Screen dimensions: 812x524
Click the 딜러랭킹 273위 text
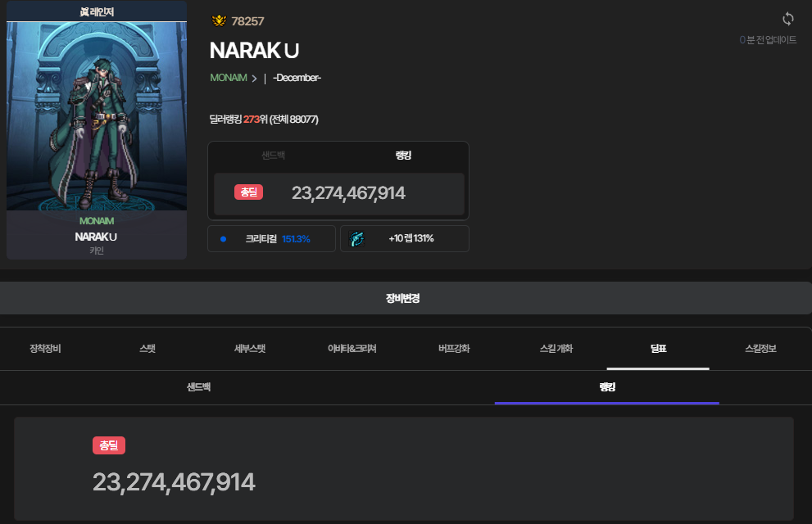pos(238,120)
